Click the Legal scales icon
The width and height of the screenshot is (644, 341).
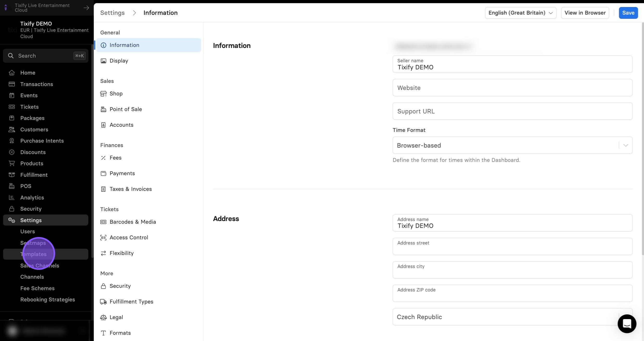(103, 317)
